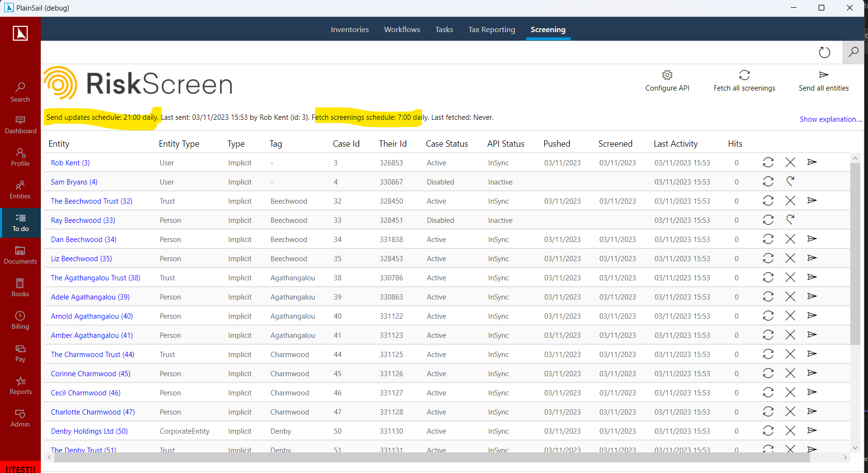Open Dashboard in the sidebar
The width and height of the screenshot is (868, 473).
coord(20,125)
